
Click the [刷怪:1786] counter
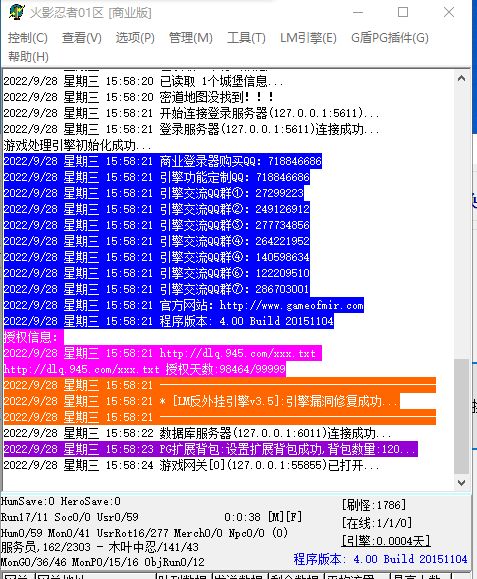click(374, 505)
